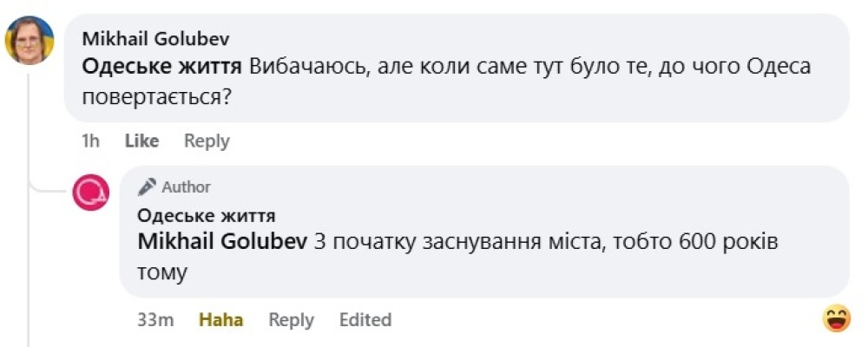
Task: Click the Одеське життя pink page avatar
Action: pos(91,192)
